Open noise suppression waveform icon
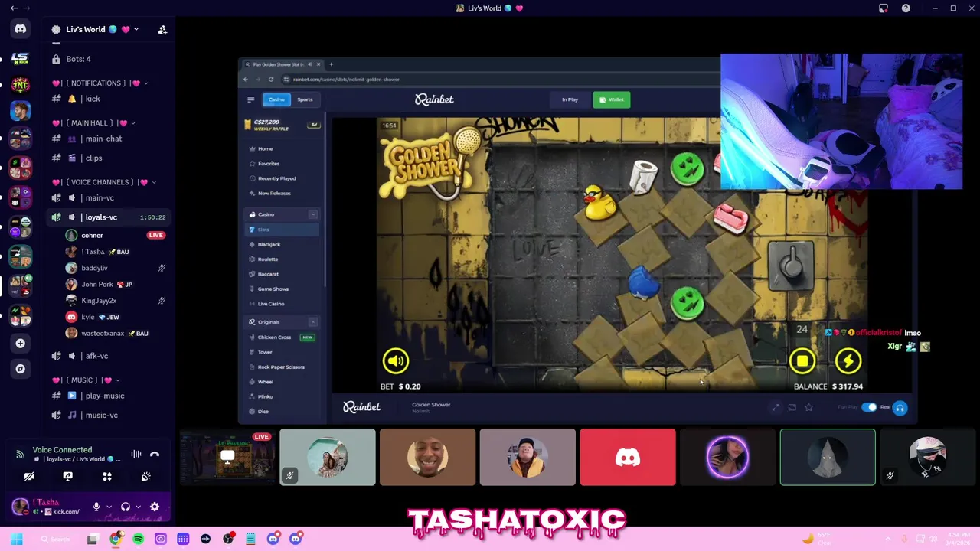This screenshot has height=551, width=980. [x=136, y=454]
